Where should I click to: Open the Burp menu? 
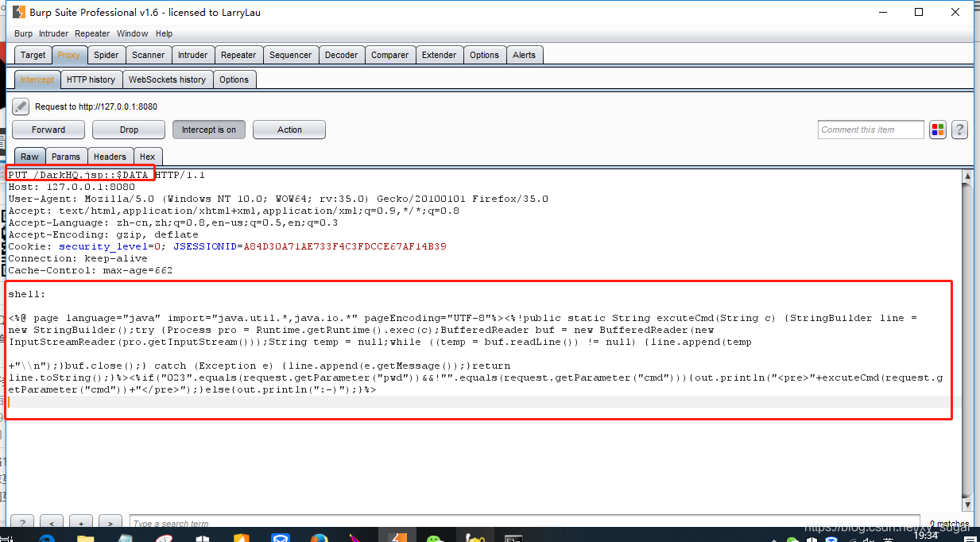pyautogui.click(x=24, y=33)
